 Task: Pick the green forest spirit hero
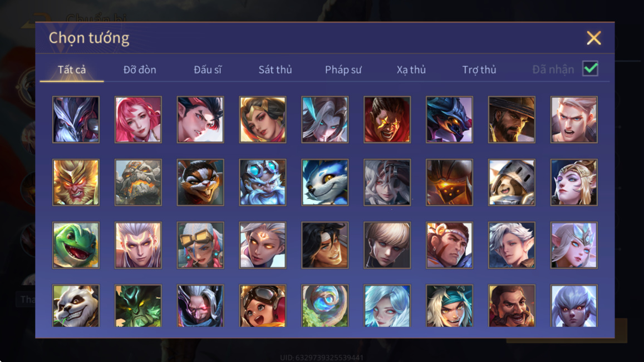138,306
